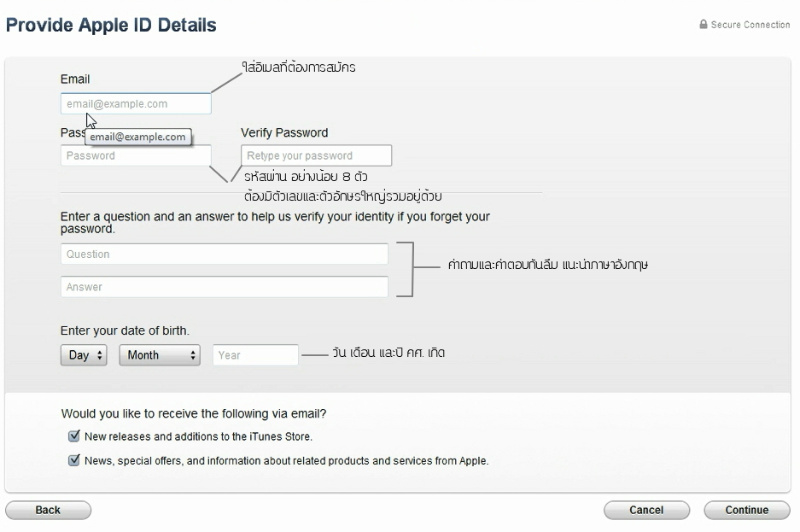This screenshot has height=532, width=800.
Task: Click the Provide Apple ID Details heading
Action: (111, 25)
